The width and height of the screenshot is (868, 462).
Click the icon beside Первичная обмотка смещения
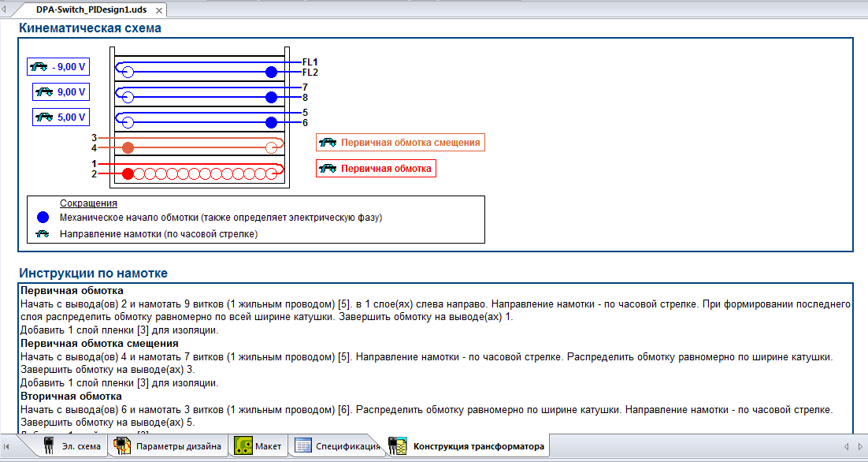328,143
